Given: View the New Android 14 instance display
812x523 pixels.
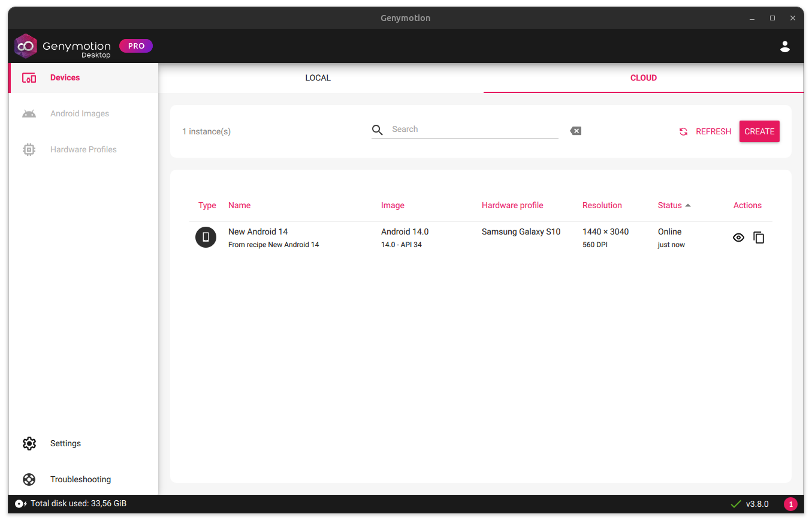Looking at the screenshot, I should point(738,237).
